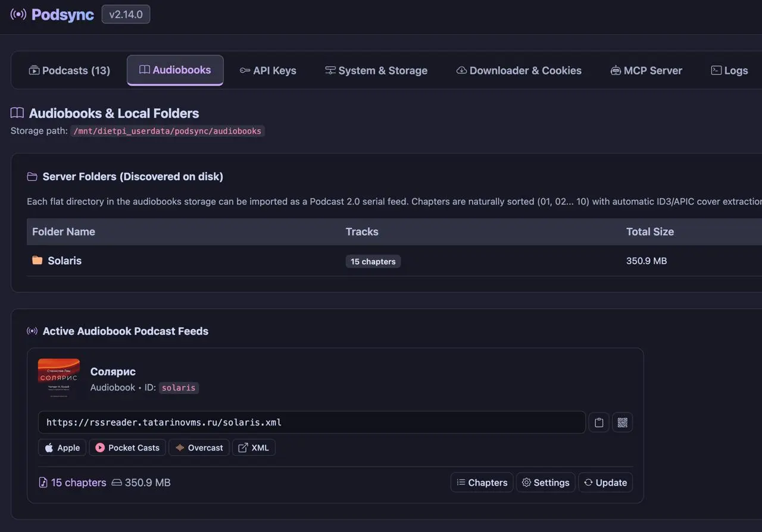Click the 15 chapters badge in table

tap(373, 261)
